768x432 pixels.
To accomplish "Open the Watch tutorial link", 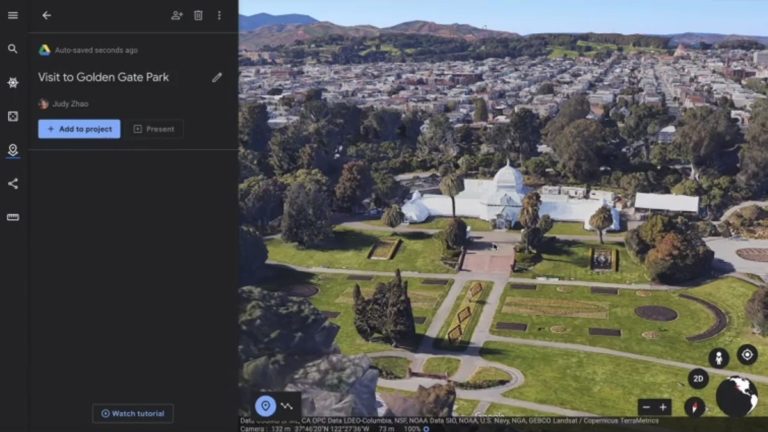I will (133, 413).
